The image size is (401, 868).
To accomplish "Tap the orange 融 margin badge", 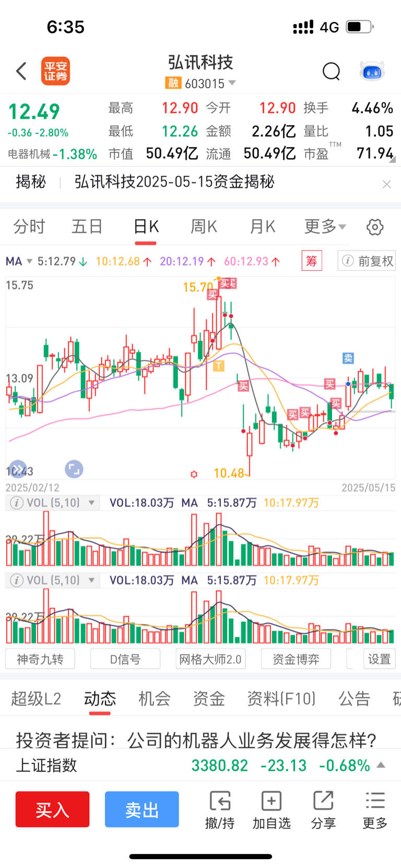I will (x=173, y=83).
